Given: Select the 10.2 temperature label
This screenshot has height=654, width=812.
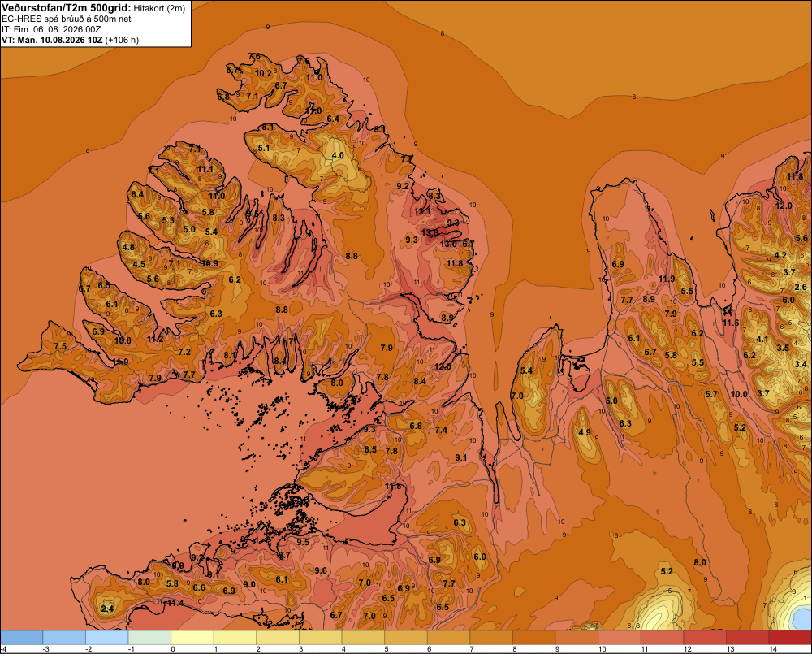Looking at the screenshot, I should click(263, 73).
